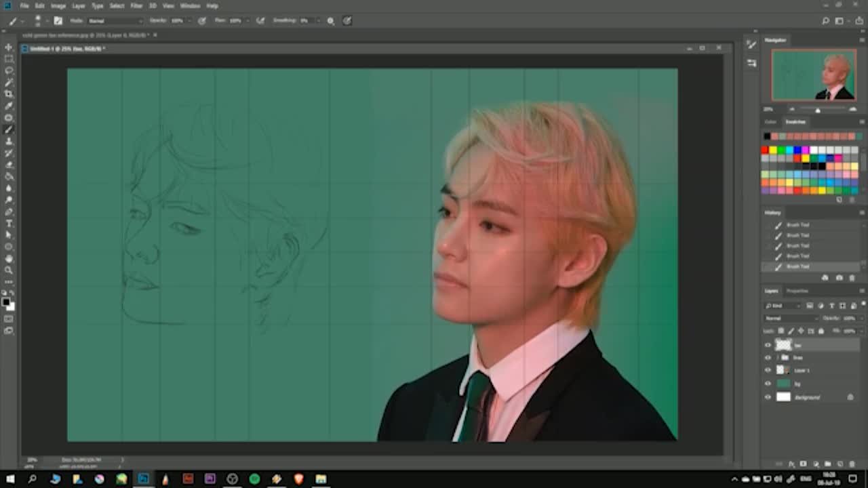Hide the top layer via eye icon
Viewport: 868px width, 488px height.
point(768,345)
